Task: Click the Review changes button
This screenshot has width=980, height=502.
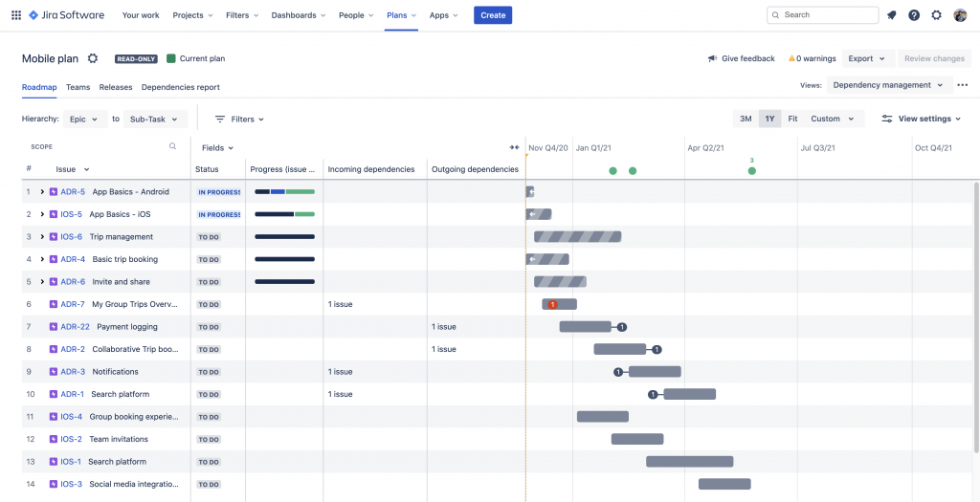Action: pos(934,58)
